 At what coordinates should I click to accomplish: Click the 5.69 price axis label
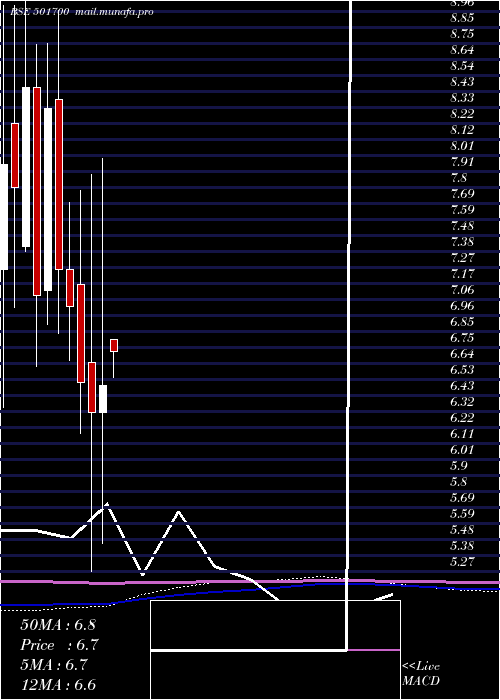click(x=462, y=497)
